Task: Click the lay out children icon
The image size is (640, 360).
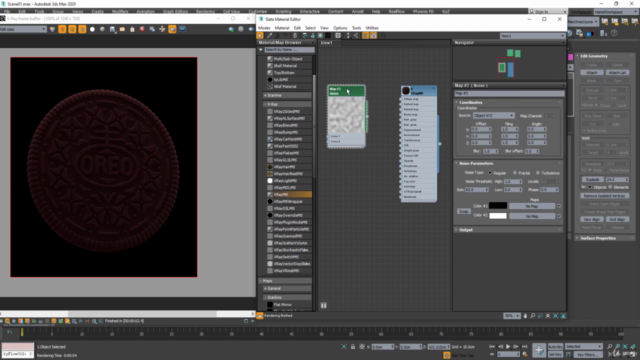Action: 356,36
